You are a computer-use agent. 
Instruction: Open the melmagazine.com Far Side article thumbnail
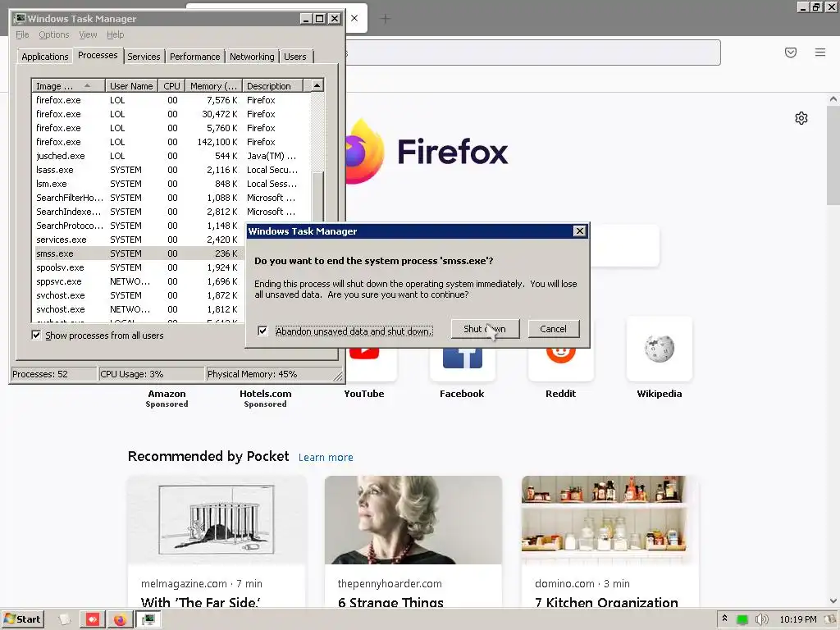(x=217, y=519)
